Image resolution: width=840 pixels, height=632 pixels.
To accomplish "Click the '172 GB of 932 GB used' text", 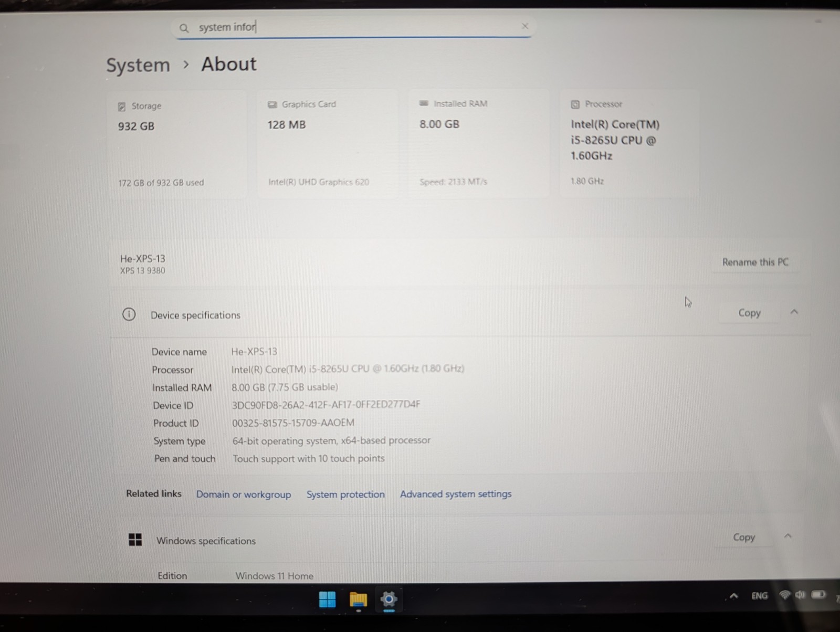I will pyautogui.click(x=161, y=183).
